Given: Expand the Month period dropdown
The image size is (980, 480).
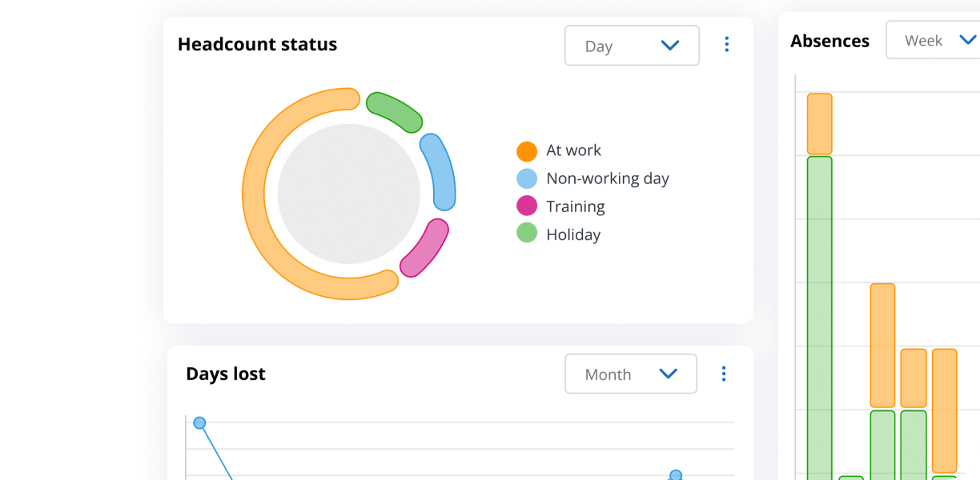Looking at the screenshot, I should (x=631, y=374).
